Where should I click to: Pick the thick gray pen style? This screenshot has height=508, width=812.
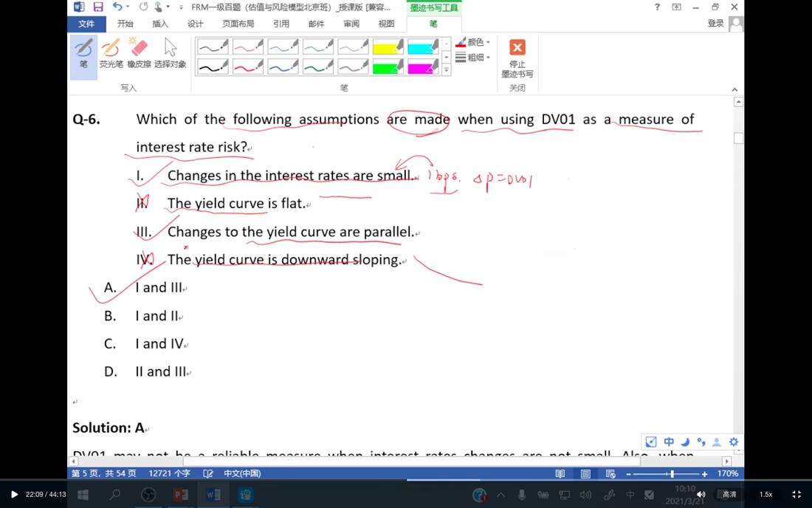click(x=353, y=66)
